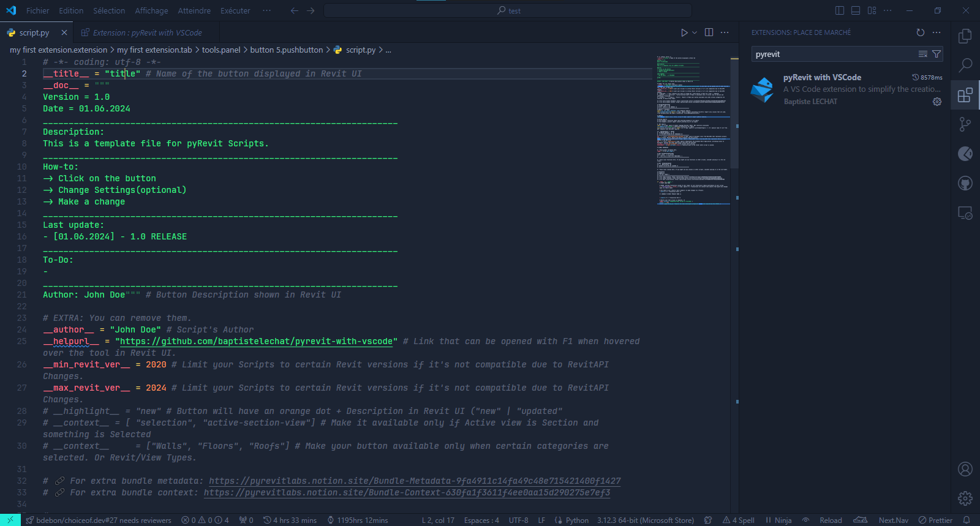The width and height of the screenshot is (980, 526).
Task: Open the VS Code logo menu
Action: click(11, 10)
